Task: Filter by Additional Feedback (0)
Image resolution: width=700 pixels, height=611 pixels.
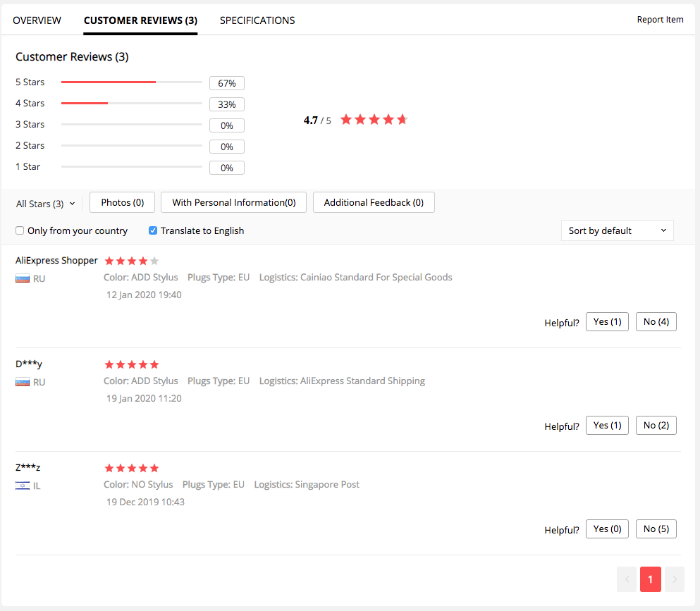Action: click(374, 203)
